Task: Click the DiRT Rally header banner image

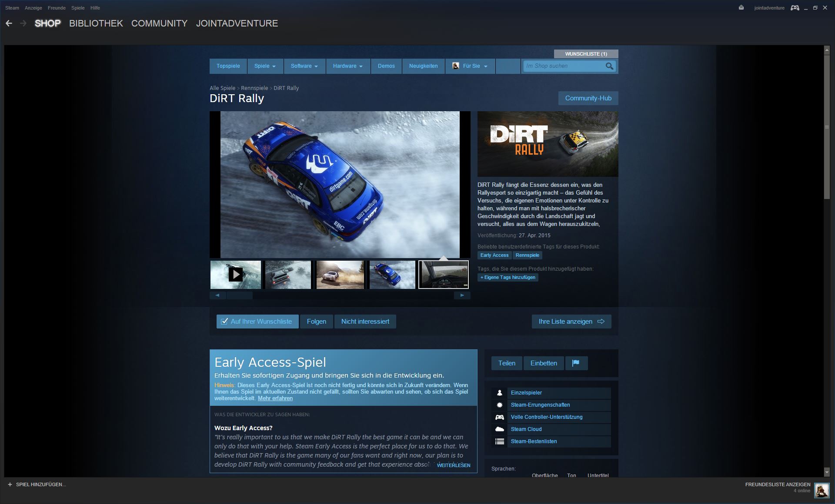Action: [548, 144]
